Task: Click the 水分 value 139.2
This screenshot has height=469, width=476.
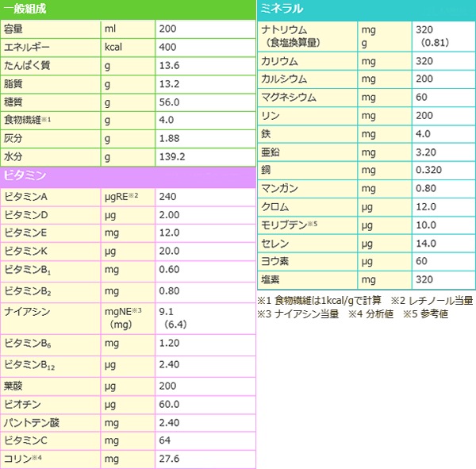Action: [172, 156]
